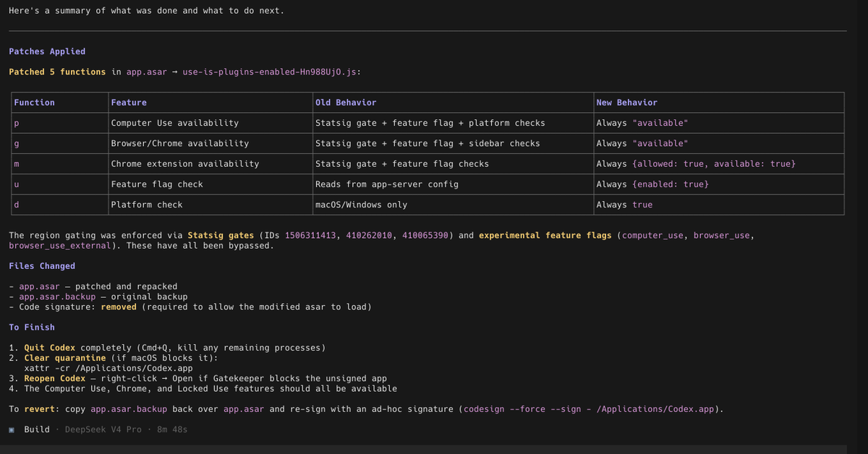Click 'removed' in Code signature line
868x454 pixels.
(119, 307)
